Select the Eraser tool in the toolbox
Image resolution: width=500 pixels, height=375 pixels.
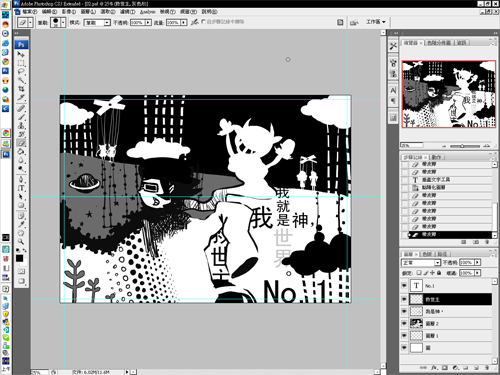click(21, 143)
